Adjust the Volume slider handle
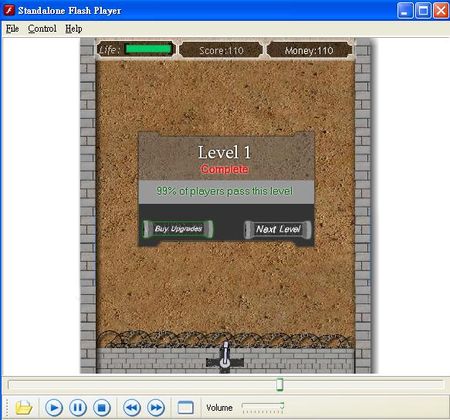The image size is (450, 420). click(x=282, y=406)
